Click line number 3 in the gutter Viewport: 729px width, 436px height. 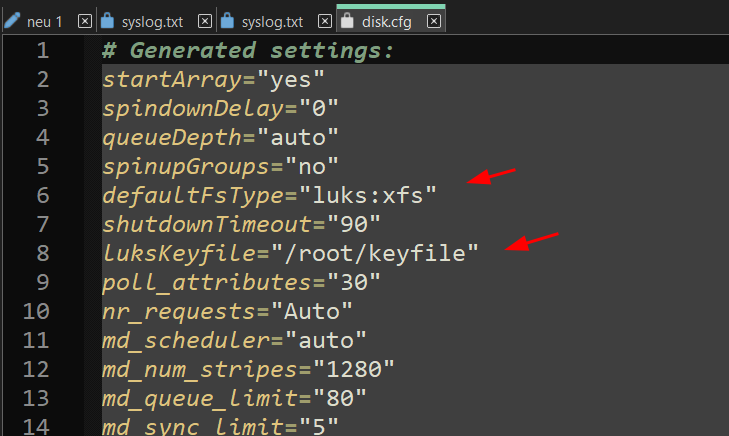tap(43, 108)
